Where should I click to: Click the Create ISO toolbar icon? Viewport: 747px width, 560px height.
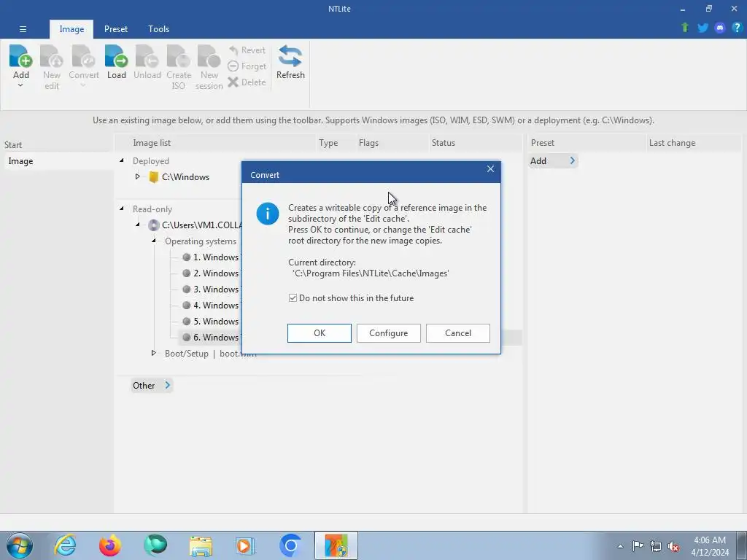pos(179,56)
